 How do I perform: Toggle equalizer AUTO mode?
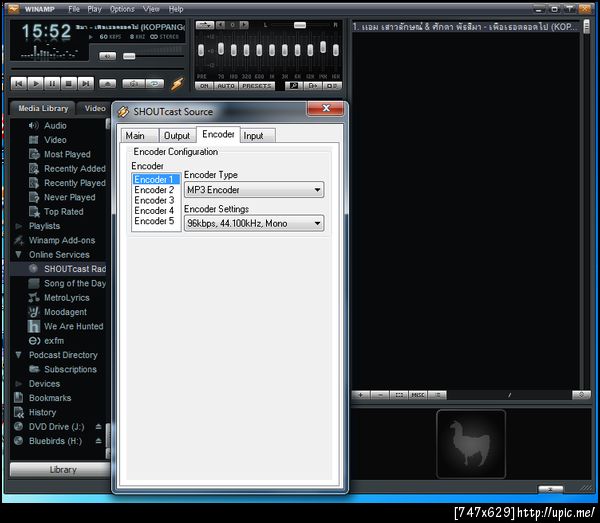tap(226, 86)
